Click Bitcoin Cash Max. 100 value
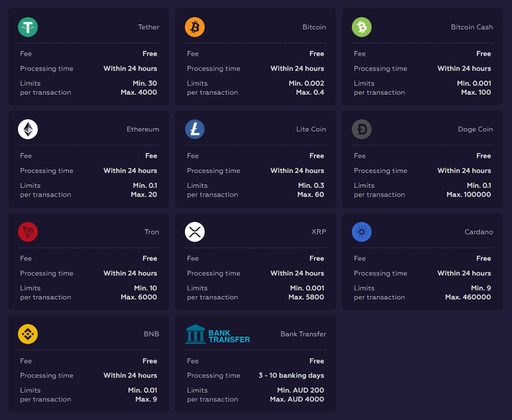512x420 pixels. click(x=476, y=92)
